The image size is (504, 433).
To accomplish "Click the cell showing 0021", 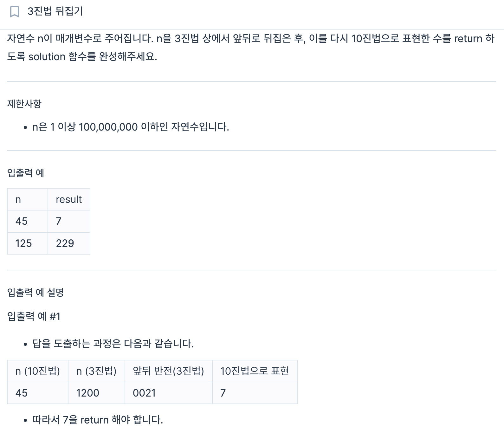I will tap(169, 393).
